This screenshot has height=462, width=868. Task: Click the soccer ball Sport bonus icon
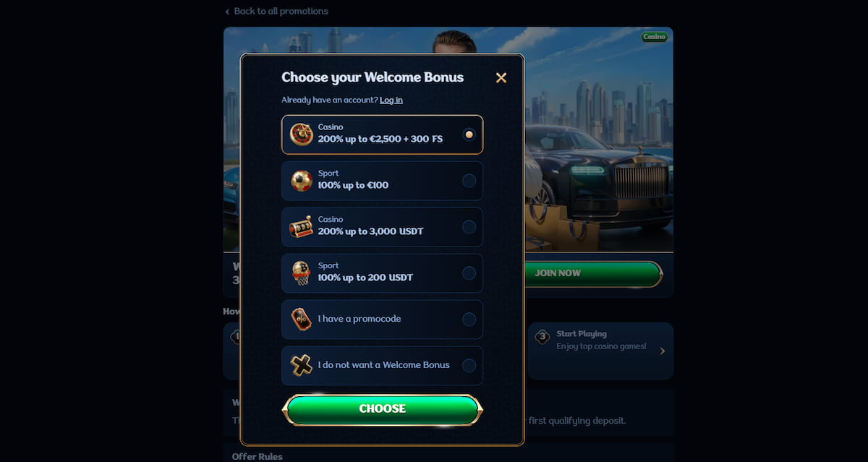pos(301,181)
